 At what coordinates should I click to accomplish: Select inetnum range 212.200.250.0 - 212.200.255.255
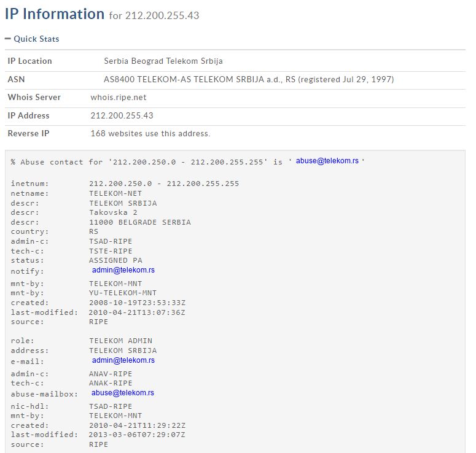(164, 184)
